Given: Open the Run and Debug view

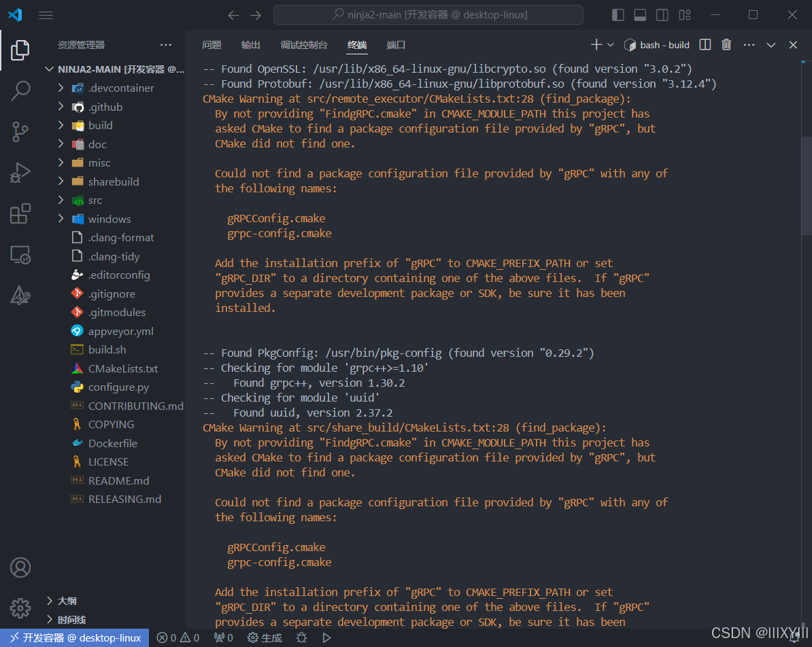Looking at the screenshot, I should click(20, 173).
